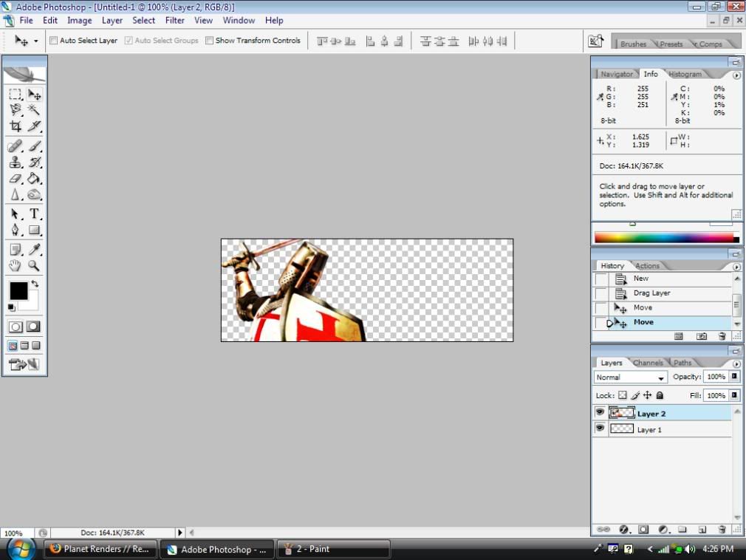The height and width of the screenshot is (560, 746).
Task: Open the blend mode Normal dropdown
Action: [x=630, y=378]
